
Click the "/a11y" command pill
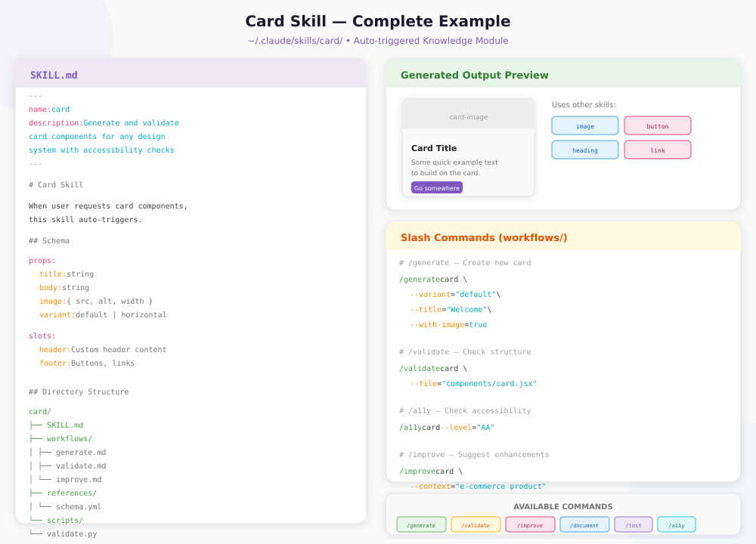[676, 524]
